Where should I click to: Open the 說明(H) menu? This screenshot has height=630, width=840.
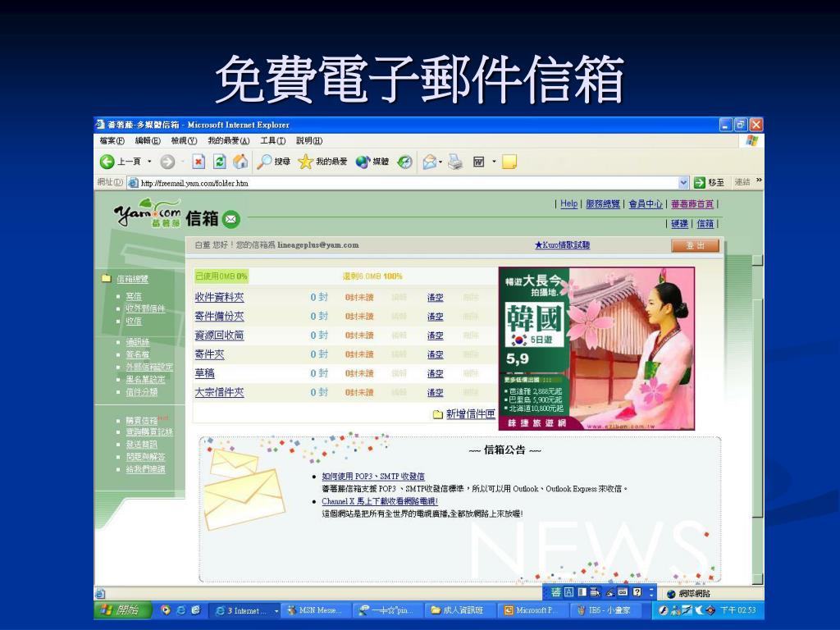coord(309,140)
